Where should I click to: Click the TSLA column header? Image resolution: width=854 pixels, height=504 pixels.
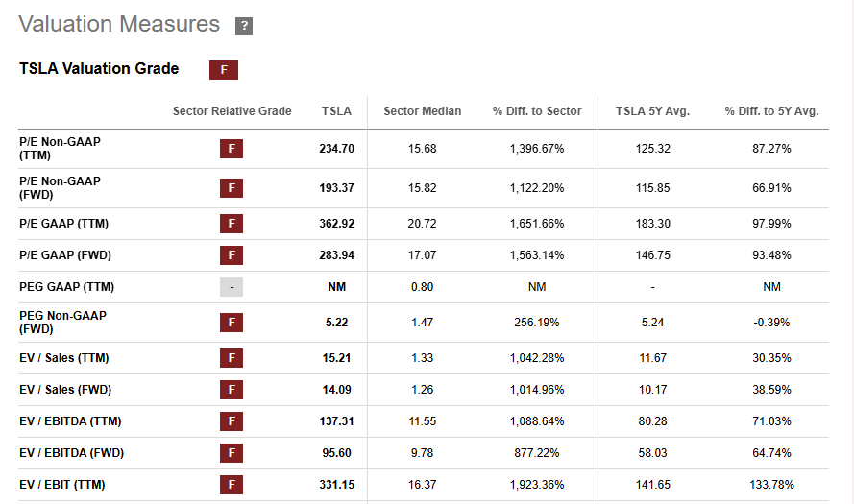pyautogui.click(x=336, y=111)
